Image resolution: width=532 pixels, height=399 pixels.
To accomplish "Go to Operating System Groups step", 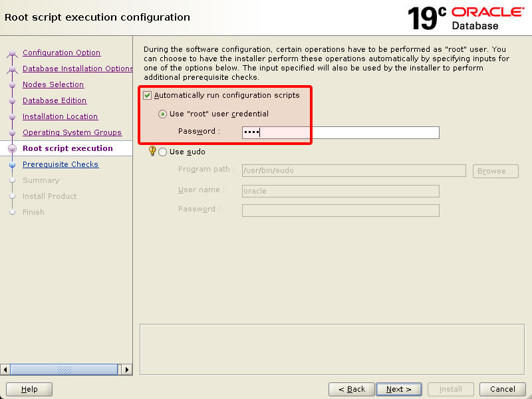I will pos(72,132).
